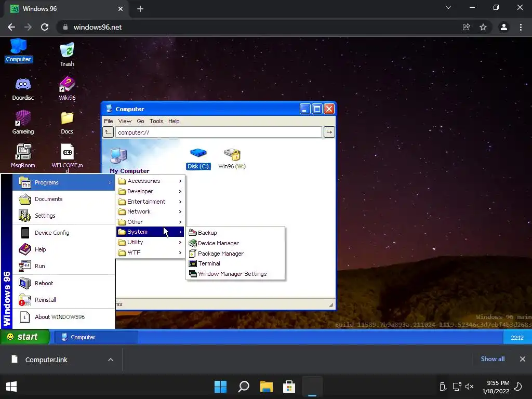Open the browser profile icon
532x399 pixels.
click(504, 27)
